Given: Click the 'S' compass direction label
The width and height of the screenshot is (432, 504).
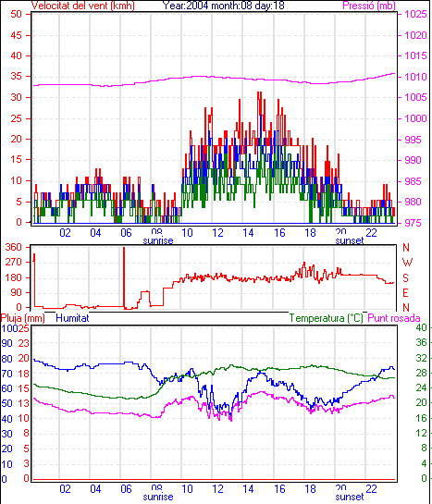Looking at the screenshot, I should [x=406, y=277].
